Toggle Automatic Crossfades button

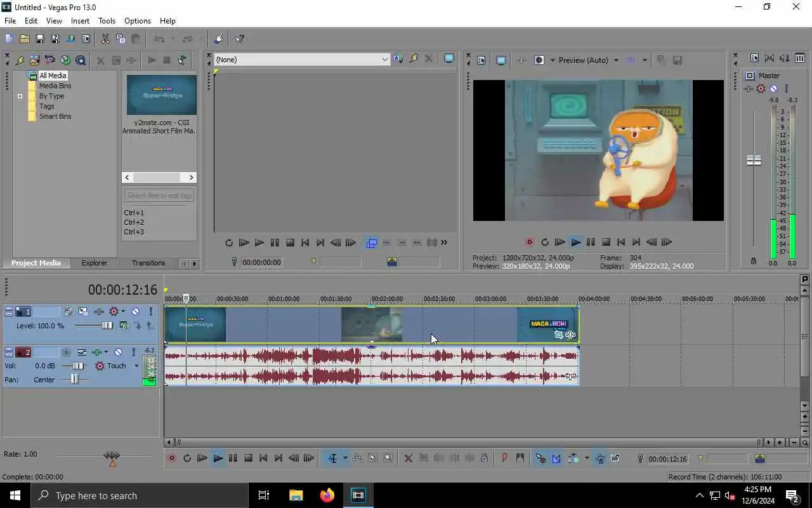coord(556,458)
